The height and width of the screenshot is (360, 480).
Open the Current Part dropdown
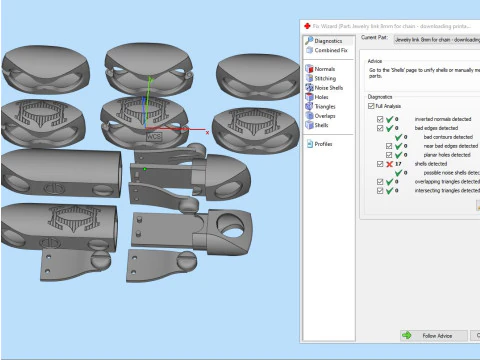coord(437,40)
